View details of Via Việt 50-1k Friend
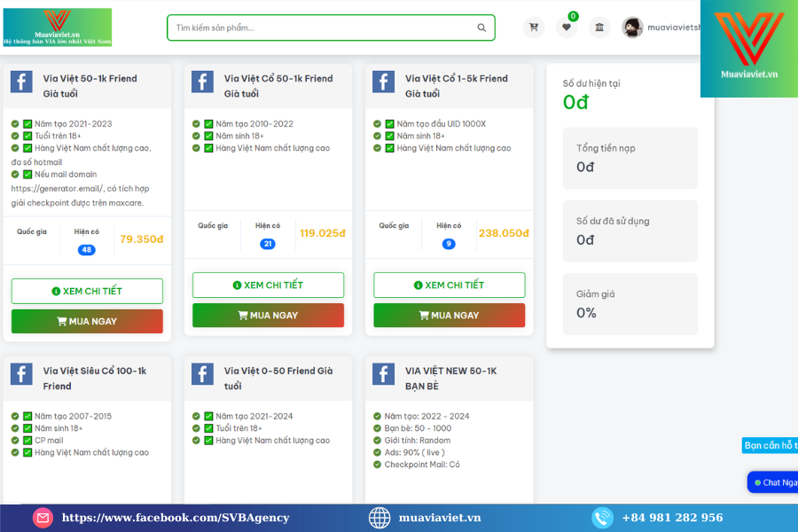The image size is (798, 532). [87, 291]
